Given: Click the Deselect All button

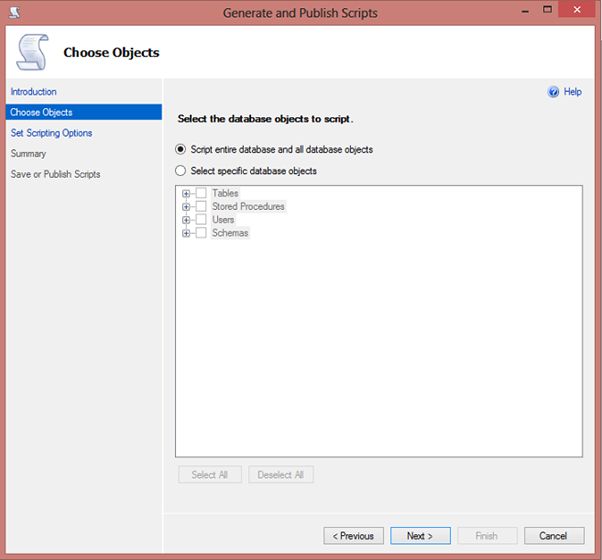Looking at the screenshot, I should pyautogui.click(x=281, y=475).
